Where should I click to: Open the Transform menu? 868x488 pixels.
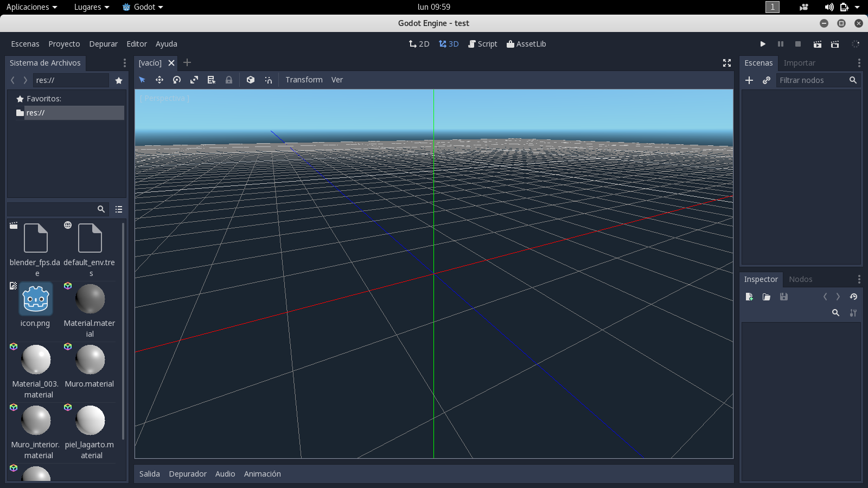pos(304,80)
